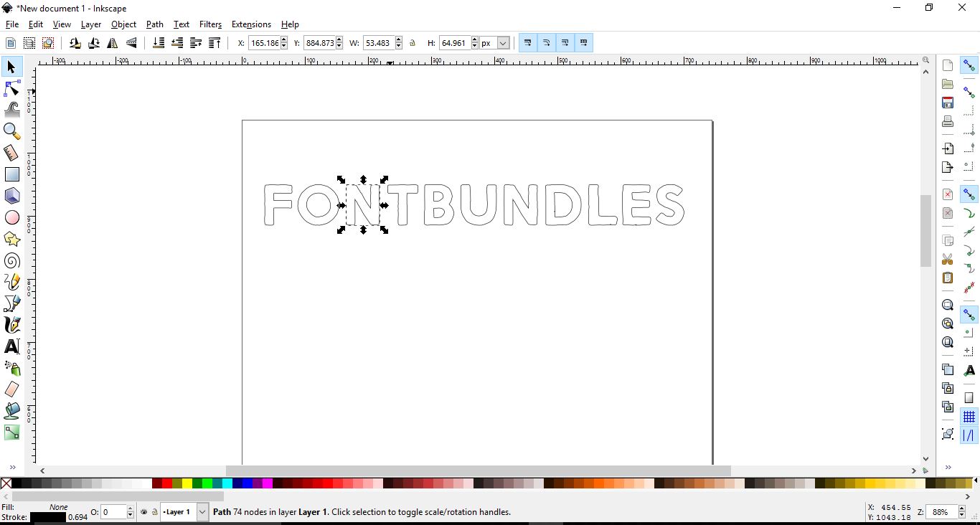The width and height of the screenshot is (980, 525).
Task: Open the Path menu
Action: (155, 24)
